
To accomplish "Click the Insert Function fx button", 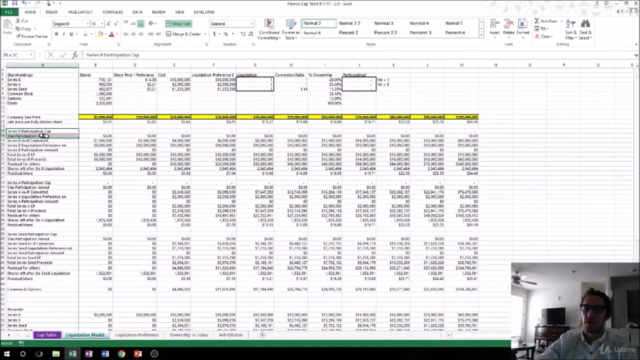I will click(x=75, y=55).
